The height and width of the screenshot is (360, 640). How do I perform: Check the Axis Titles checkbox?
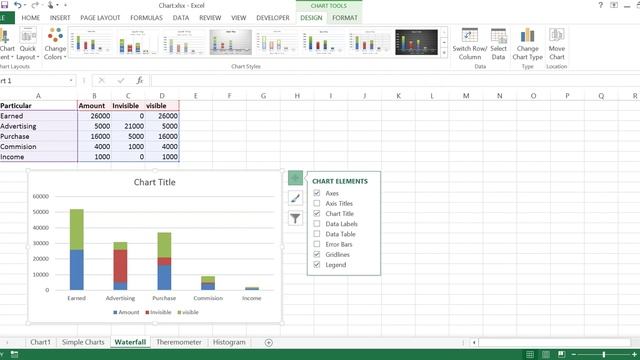(x=317, y=203)
